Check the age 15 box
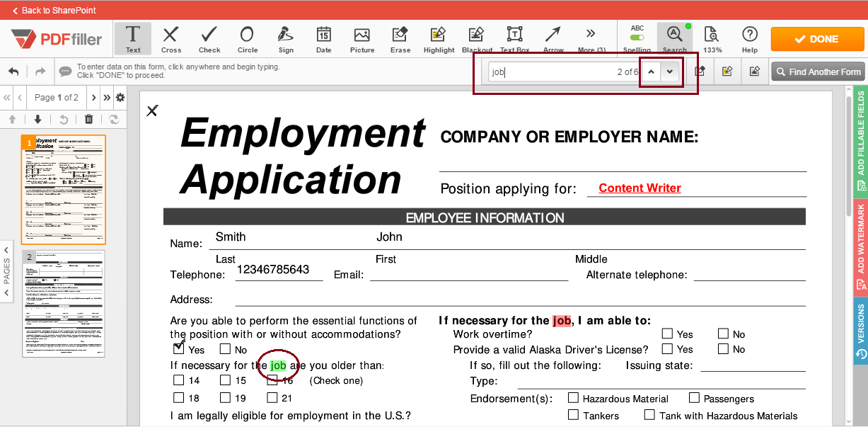Screen dimensions: 868x427 [225, 380]
